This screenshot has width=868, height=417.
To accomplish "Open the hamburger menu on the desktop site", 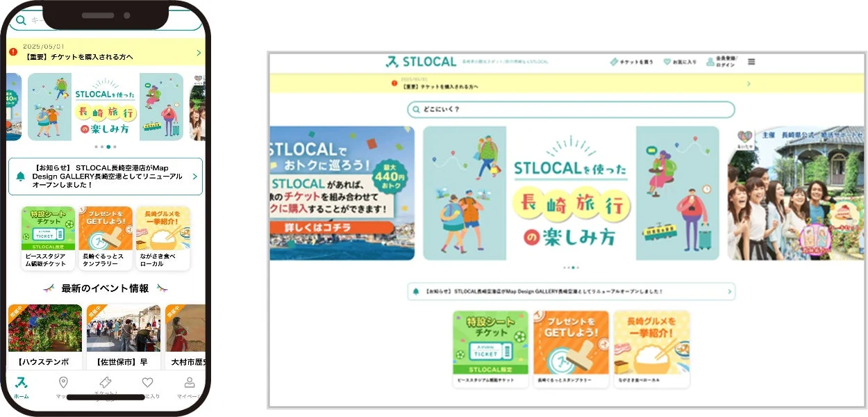I will click(x=751, y=62).
